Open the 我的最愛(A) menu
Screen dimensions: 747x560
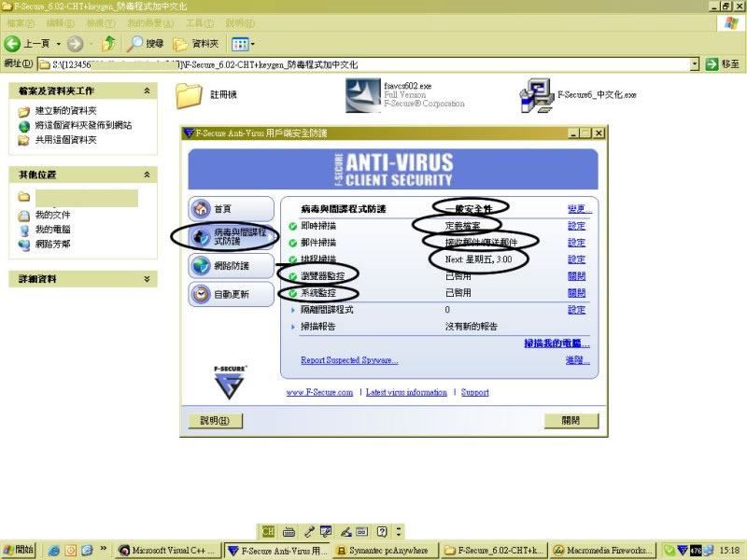150,22
